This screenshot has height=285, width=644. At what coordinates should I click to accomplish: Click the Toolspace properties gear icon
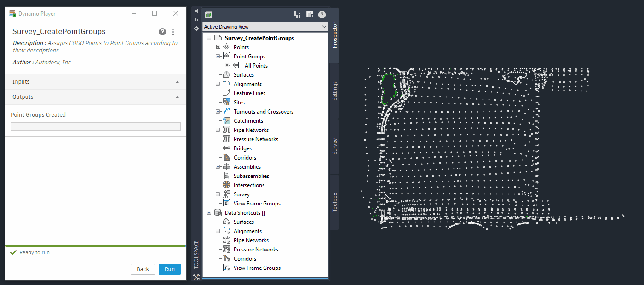(x=196, y=28)
